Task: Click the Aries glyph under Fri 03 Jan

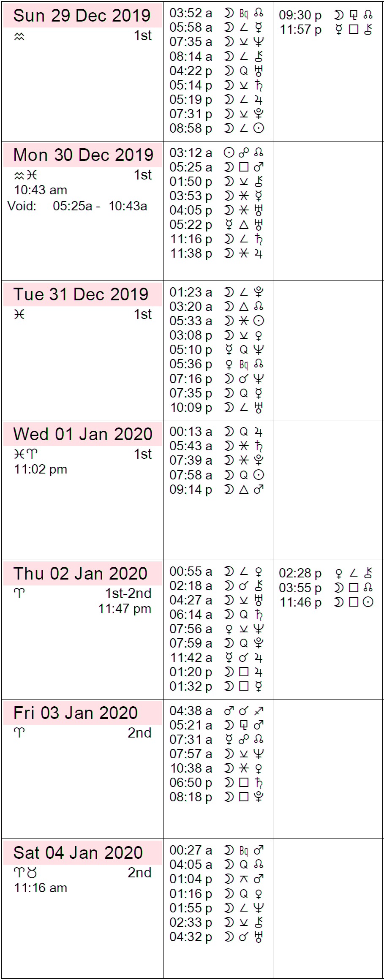Action: tap(19, 733)
